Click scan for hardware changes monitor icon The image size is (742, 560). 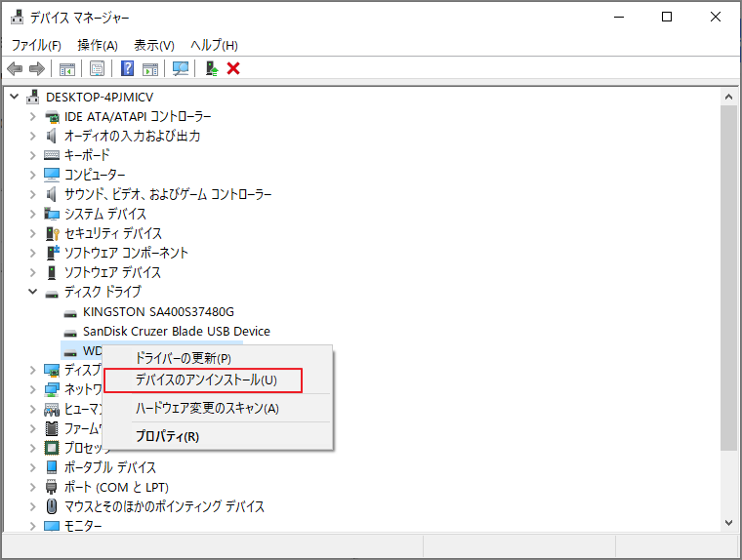tap(181, 69)
